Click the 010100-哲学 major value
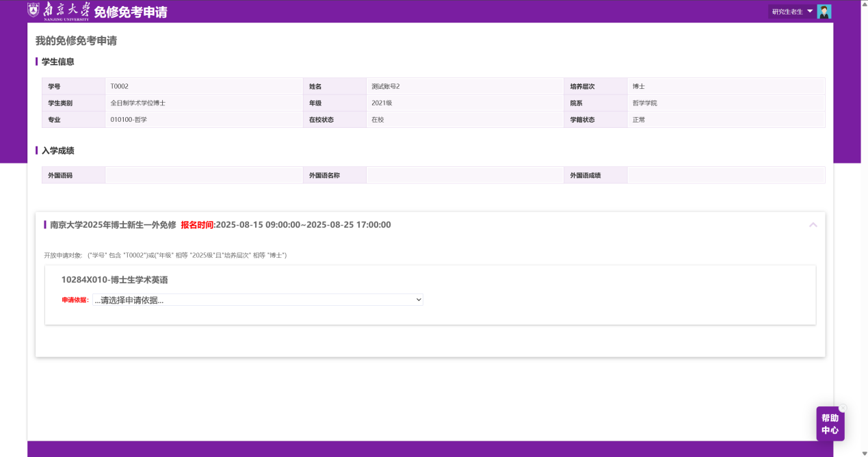The image size is (868, 457). (x=129, y=120)
